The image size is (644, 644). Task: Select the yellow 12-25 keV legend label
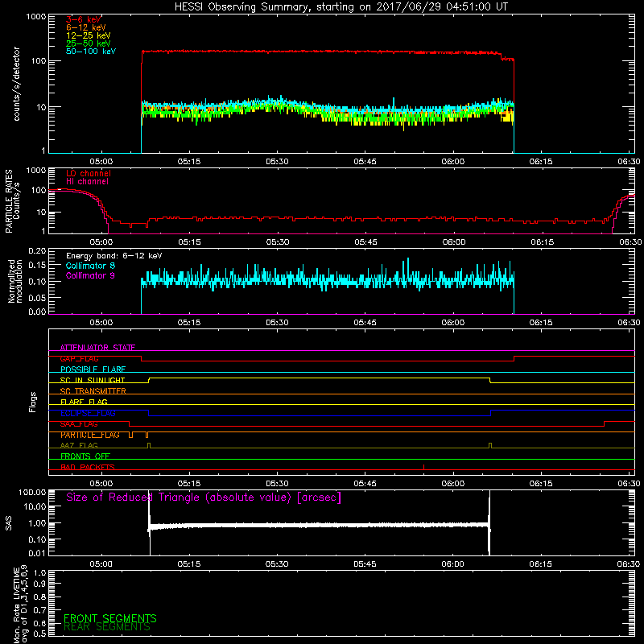88,35
